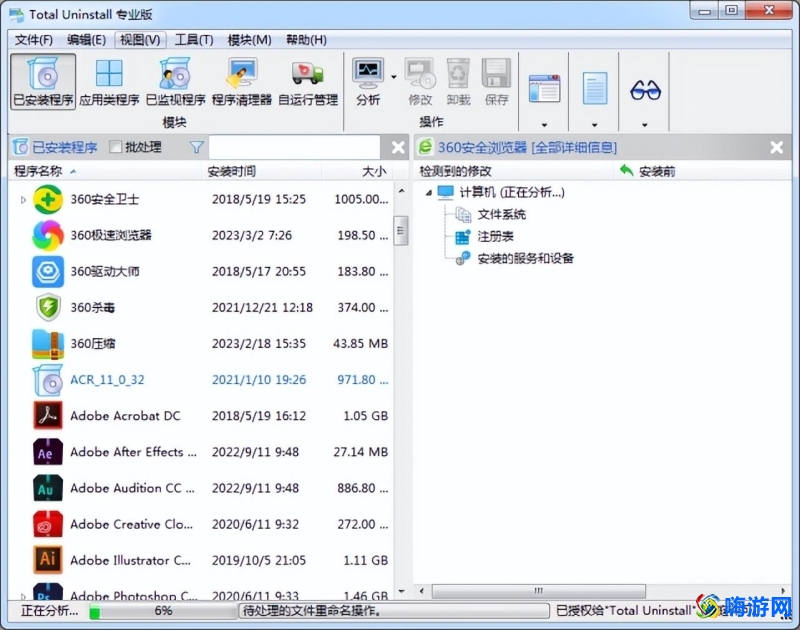The image size is (800, 630).
Task: Click the 43.85 MB size value
Action: [x=360, y=344]
